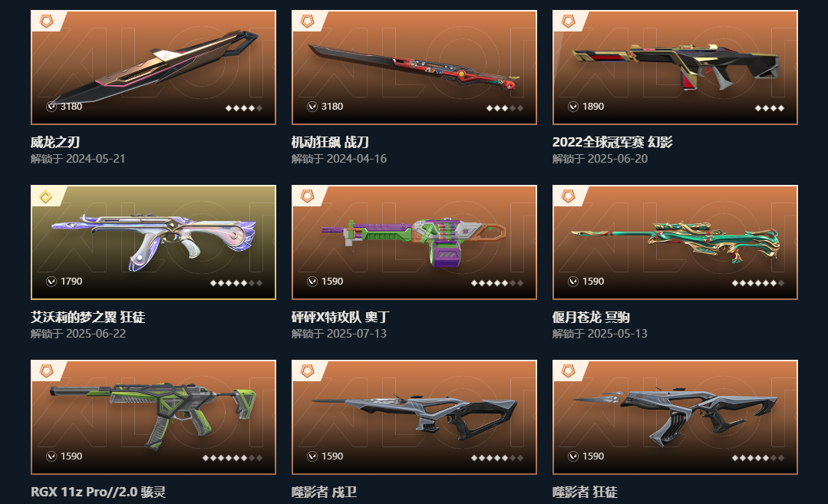Select the 艾沃莉的梦之翼 狂徒 gold-framed card
Image resolution: width=828 pixels, height=504 pixels.
click(x=153, y=242)
